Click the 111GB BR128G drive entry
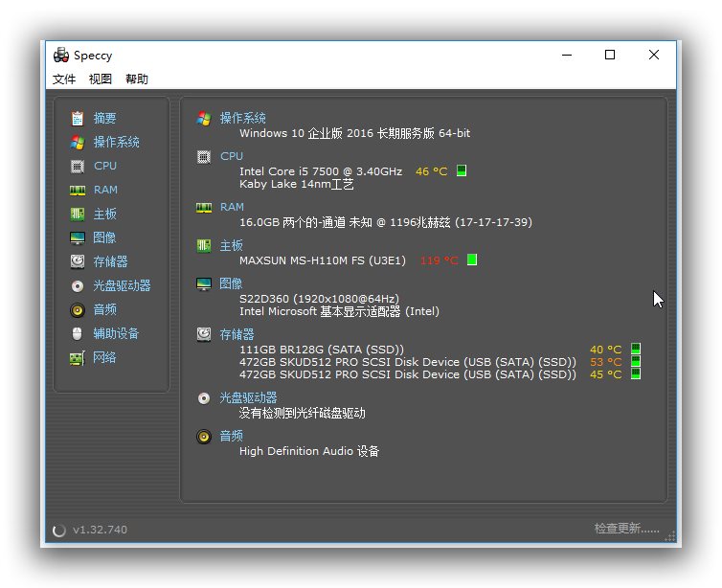The width and height of the screenshot is (722, 588). coord(322,350)
